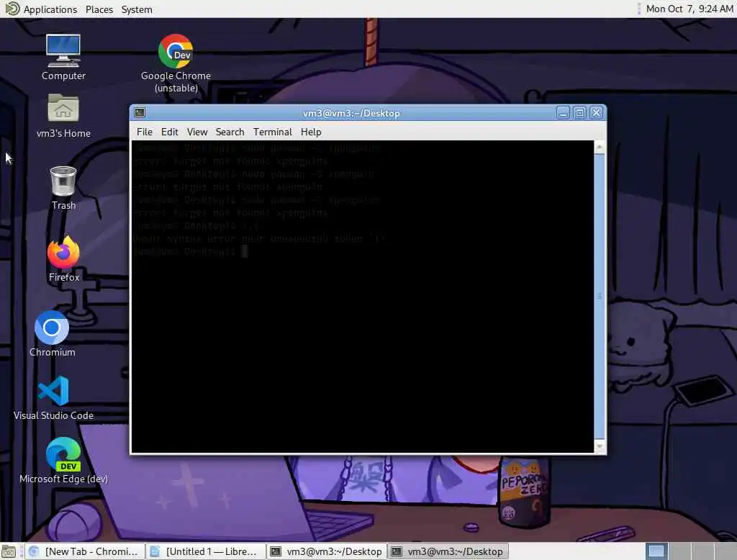Open the Computer desktop icon

coord(63,56)
